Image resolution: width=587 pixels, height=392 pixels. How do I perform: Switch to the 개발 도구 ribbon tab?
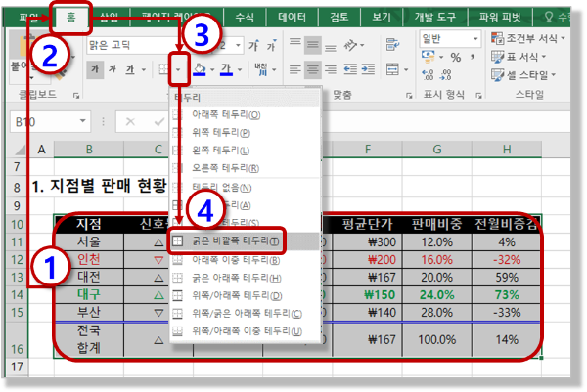(435, 18)
